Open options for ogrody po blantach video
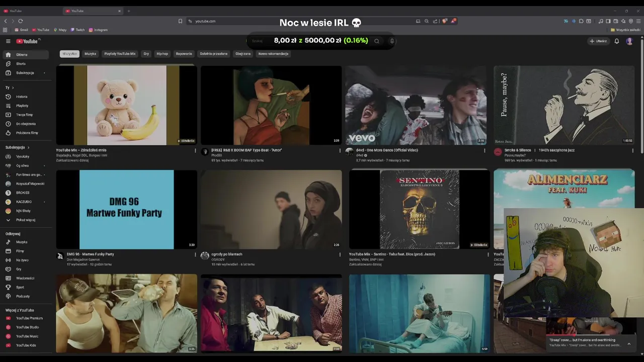The height and width of the screenshot is (362, 644). pos(340,254)
